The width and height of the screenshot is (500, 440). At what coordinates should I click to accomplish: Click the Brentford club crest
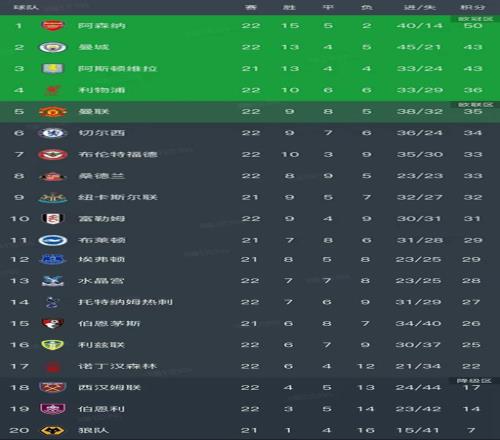[53, 155]
